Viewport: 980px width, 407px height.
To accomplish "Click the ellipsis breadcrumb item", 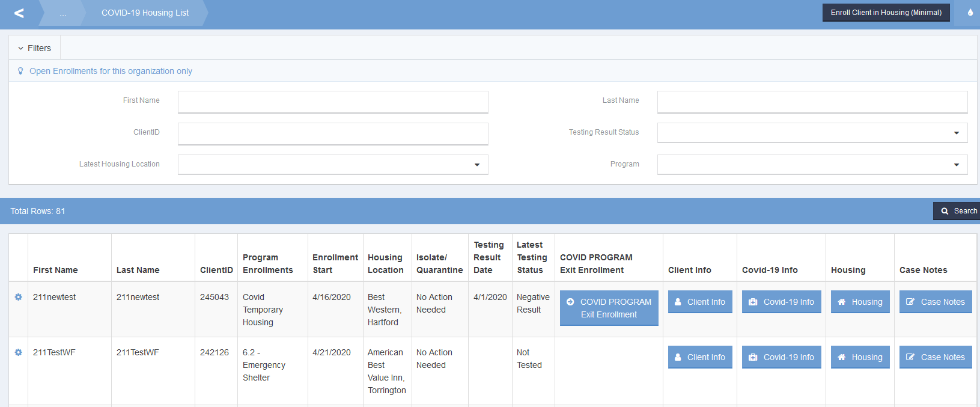I will tap(63, 13).
